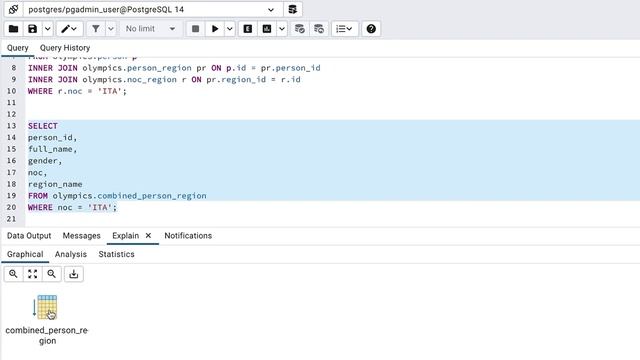Click line number 13 in gutter
The image size is (640, 360).
point(11,126)
